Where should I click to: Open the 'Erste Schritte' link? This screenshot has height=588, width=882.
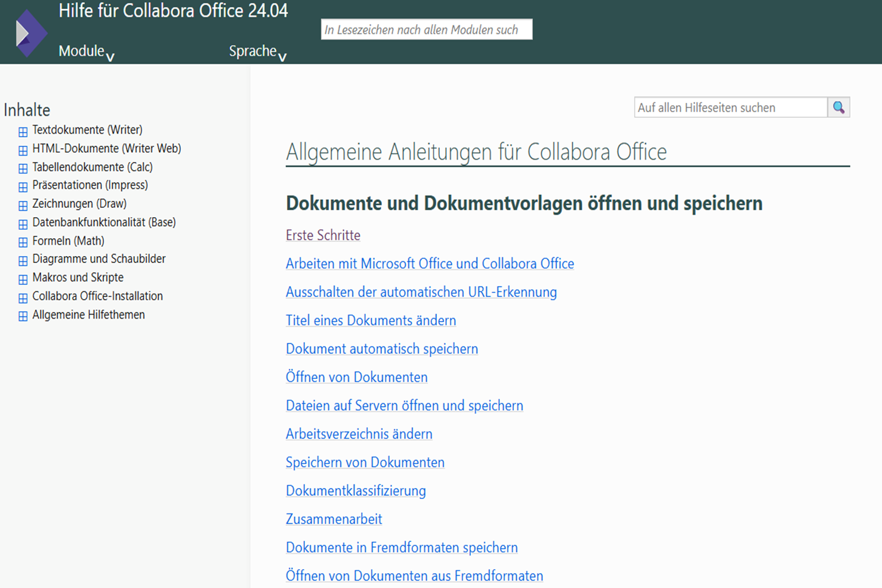323,235
